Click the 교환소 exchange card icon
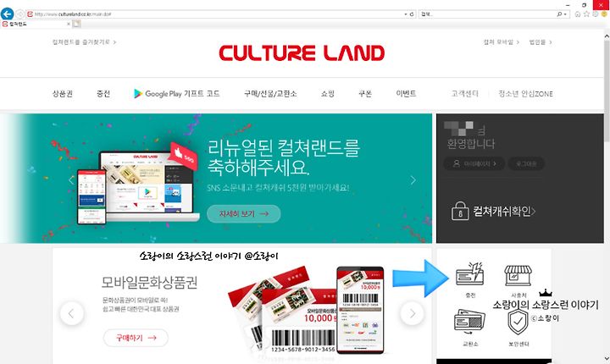Image resolution: width=610 pixels, height=364 pixels. click(469, 322)
